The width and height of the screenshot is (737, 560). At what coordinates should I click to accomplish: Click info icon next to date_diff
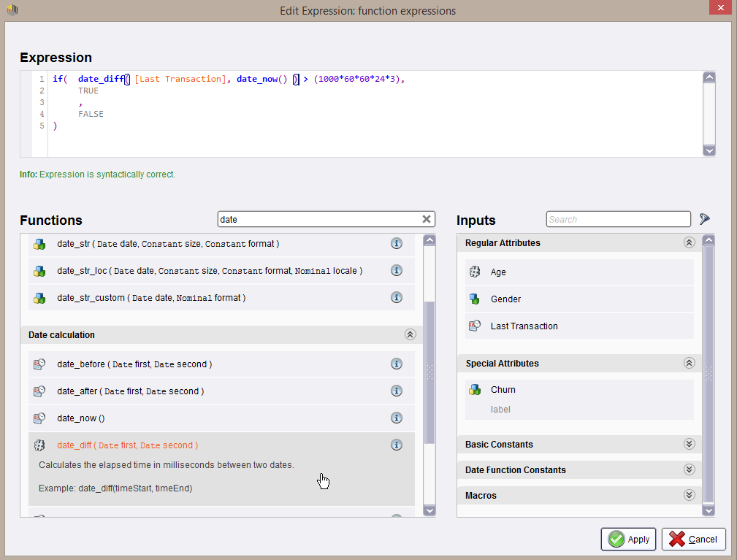(397, 445)
